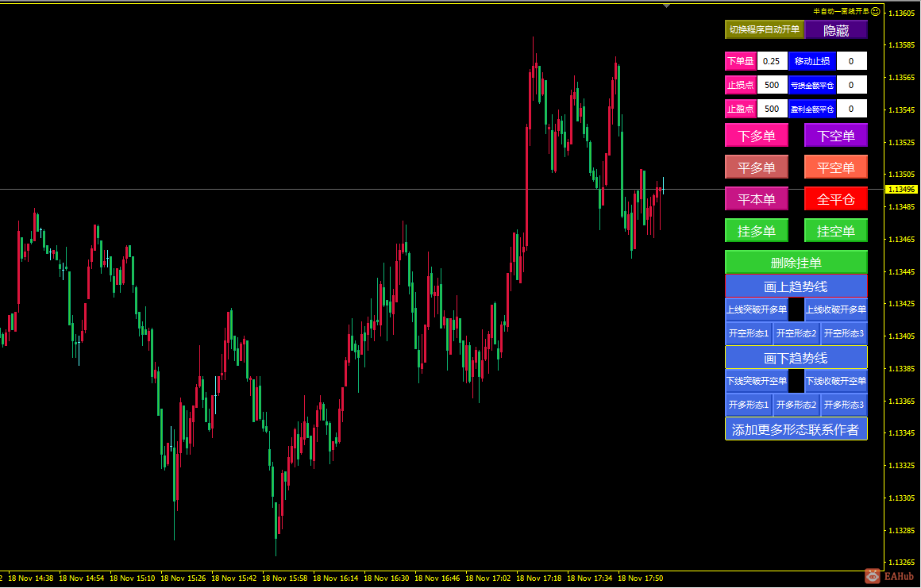This screenshot has width=921, height=588.
Task: Click the current price label 1.13496
Action: click(x=901, y=190)
